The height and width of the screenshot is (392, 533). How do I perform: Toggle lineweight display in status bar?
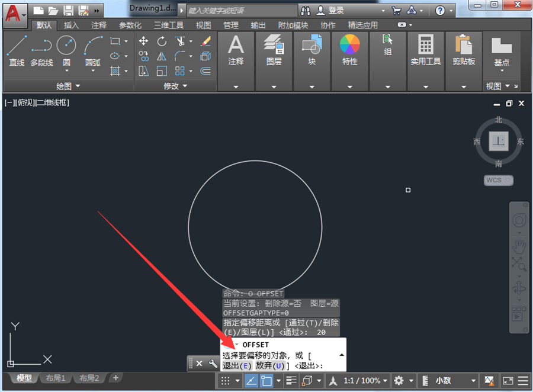tap(291, 380)
